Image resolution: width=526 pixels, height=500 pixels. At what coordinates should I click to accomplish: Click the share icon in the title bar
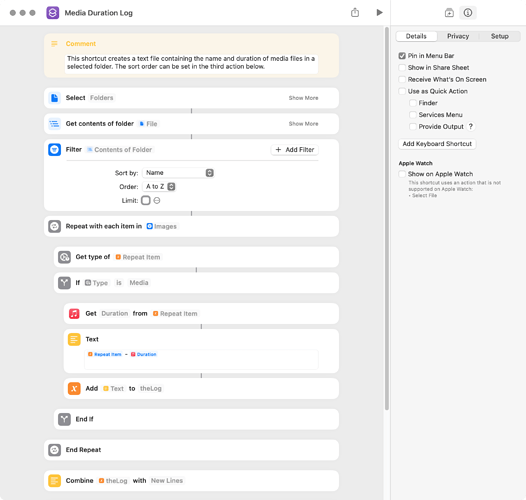click(x=355, y=13)
